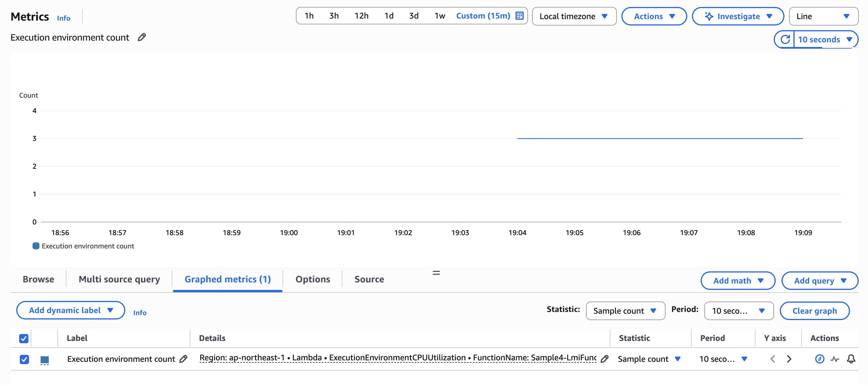Image resolution: width=868 pixels, height=385 pixels.
Task: Click the blue color swatch of the metric
Action: 44,359
